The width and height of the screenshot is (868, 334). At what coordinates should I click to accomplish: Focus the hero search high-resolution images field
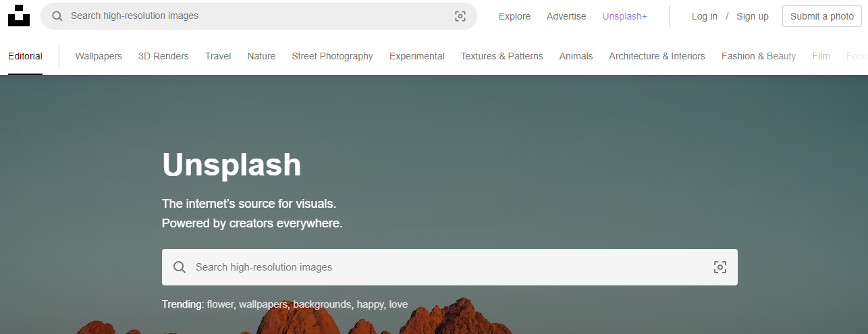[450, 267]
